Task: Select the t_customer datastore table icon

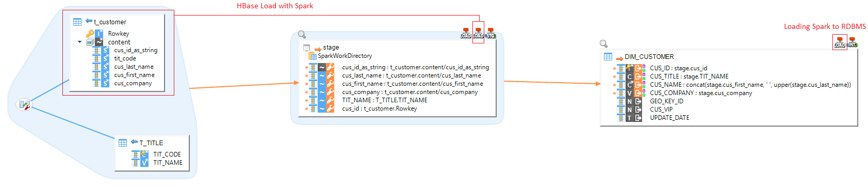Action: point(77,22)
